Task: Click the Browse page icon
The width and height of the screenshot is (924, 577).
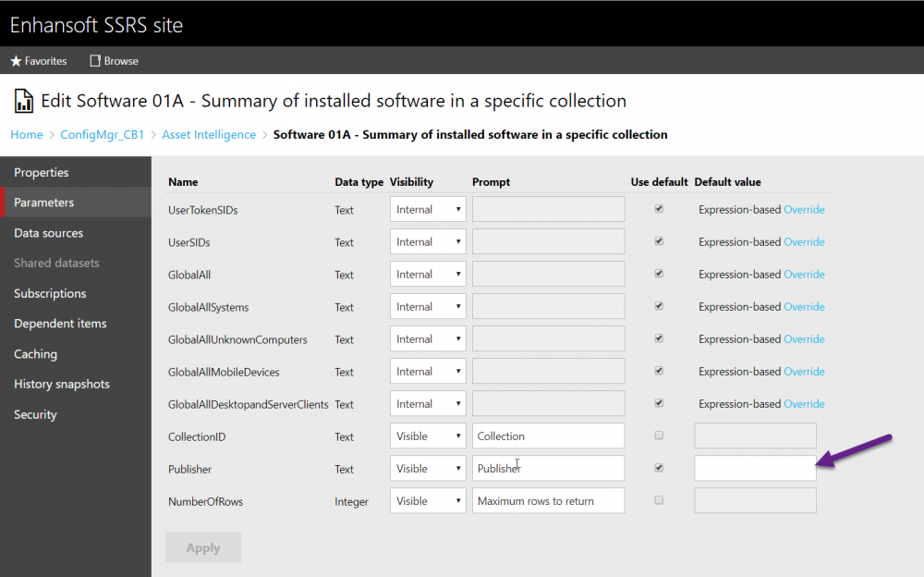Action: (95, 61)
